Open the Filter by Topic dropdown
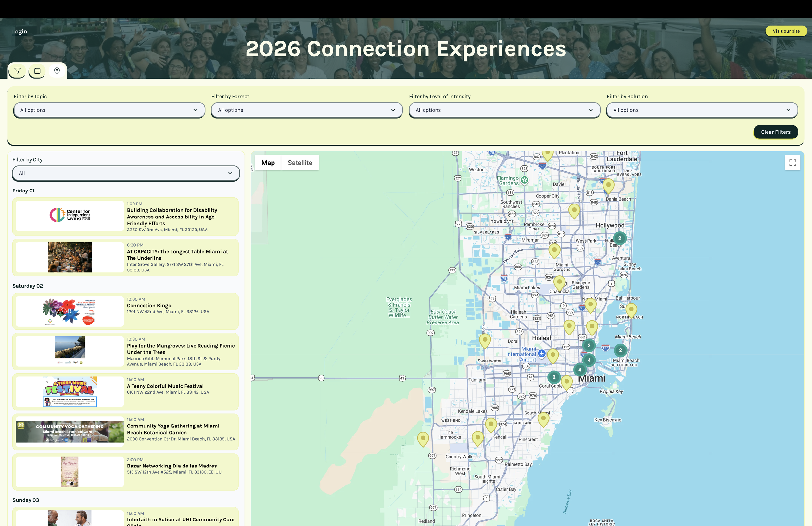Viewport: 812px width, 526px height. [x=109, y=110]
